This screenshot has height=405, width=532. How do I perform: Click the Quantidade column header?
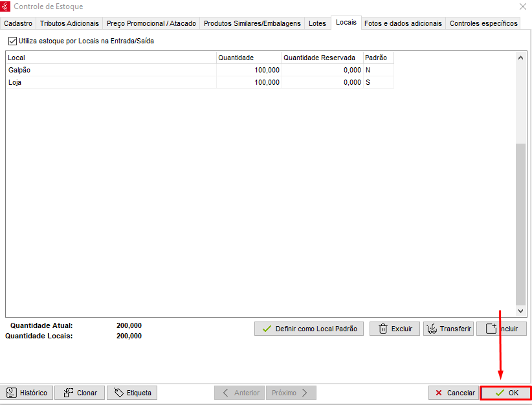tap(249, 58)
